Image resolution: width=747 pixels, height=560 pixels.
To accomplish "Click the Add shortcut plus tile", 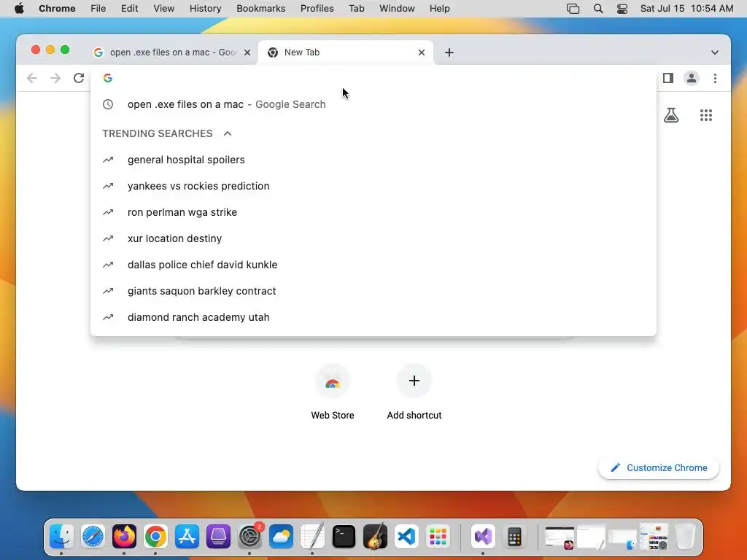I will click(x=414, y=392).
